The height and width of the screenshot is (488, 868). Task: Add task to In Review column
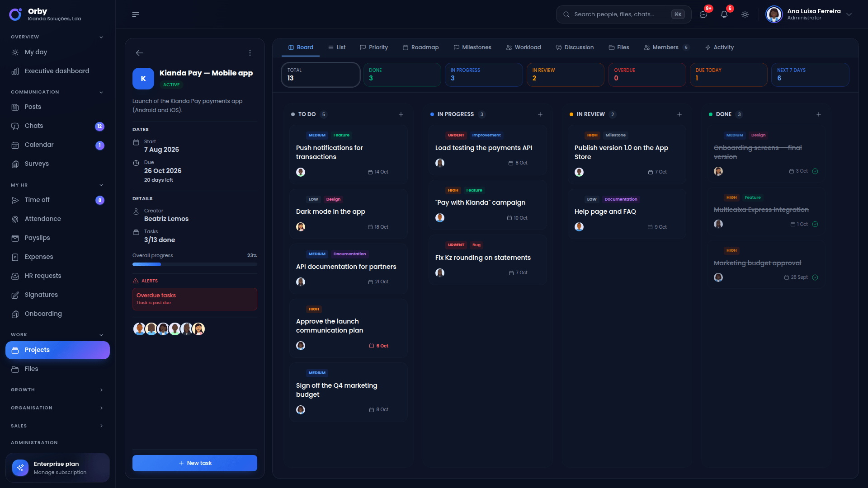click(679, 114)
